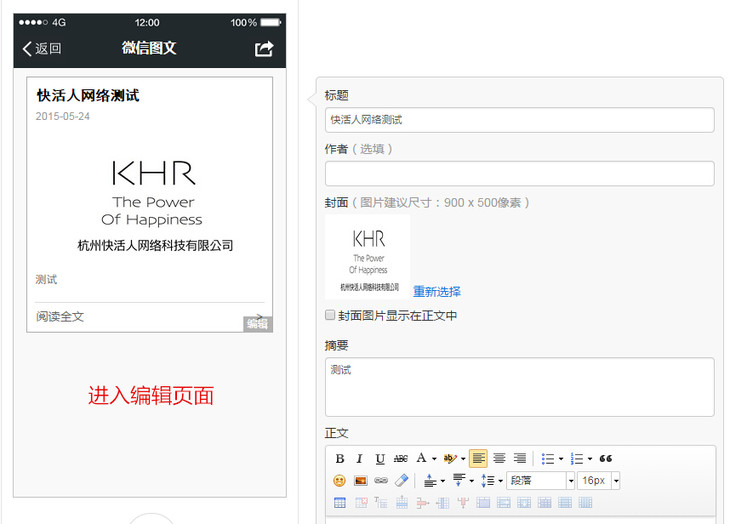Click the 快活人网络测试 preview article title

click(88, 95)
